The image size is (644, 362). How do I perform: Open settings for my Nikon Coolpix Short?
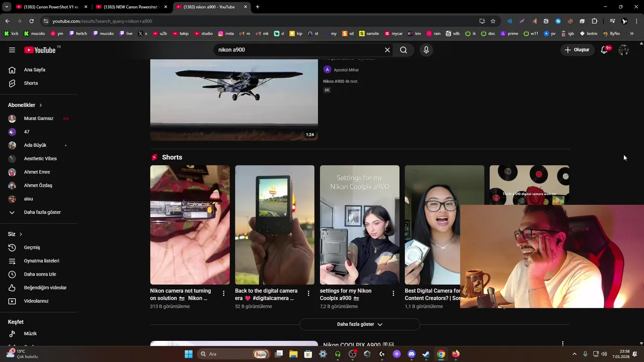tap(360, 225)
